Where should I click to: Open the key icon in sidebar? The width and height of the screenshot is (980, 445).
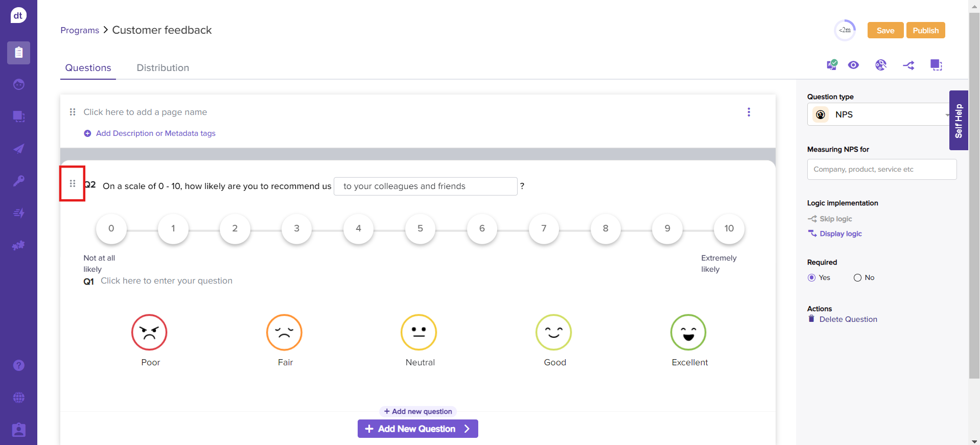[19, 181]
